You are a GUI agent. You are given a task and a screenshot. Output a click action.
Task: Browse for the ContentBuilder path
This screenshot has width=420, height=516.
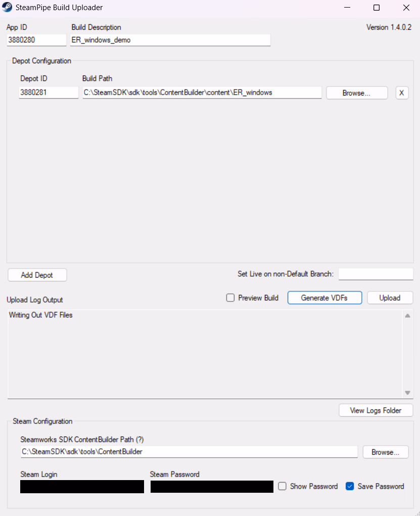(x=386, y=452)
